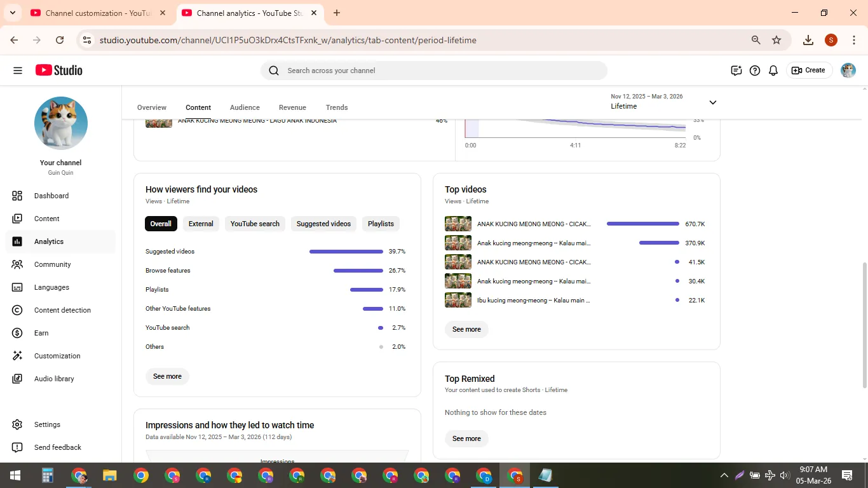The height and width of the screenshot is (488, 868).
Task: Open Chrome three-dot menu
Action: tap(853, 40)
